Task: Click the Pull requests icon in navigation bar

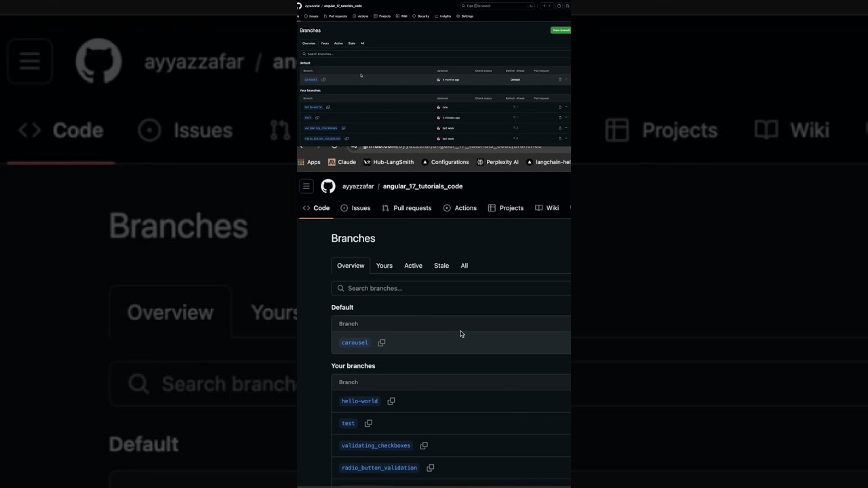Action: (x=387, y=208)
